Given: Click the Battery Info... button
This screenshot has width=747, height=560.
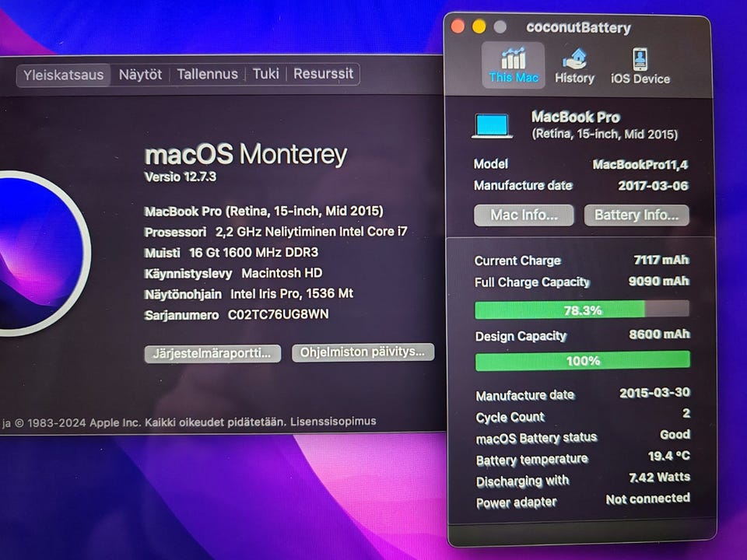Looking at the screenshot, I should click(637, 215).
